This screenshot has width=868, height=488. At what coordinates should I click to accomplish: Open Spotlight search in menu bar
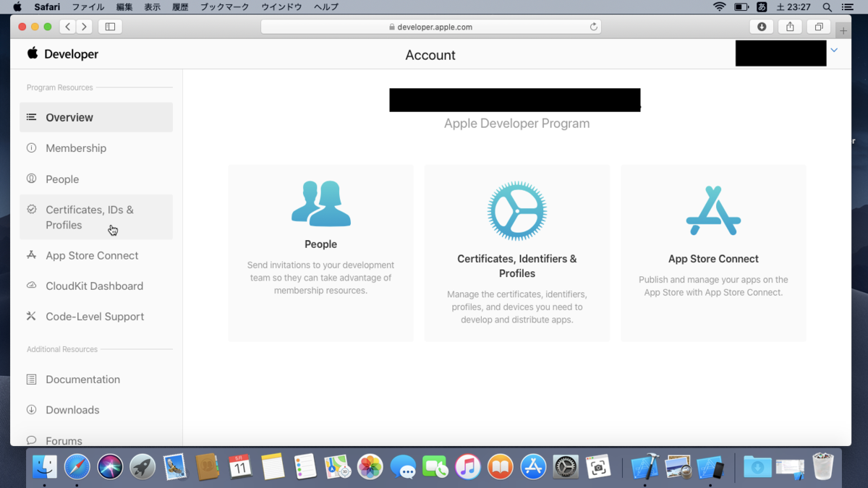(827, 7)
